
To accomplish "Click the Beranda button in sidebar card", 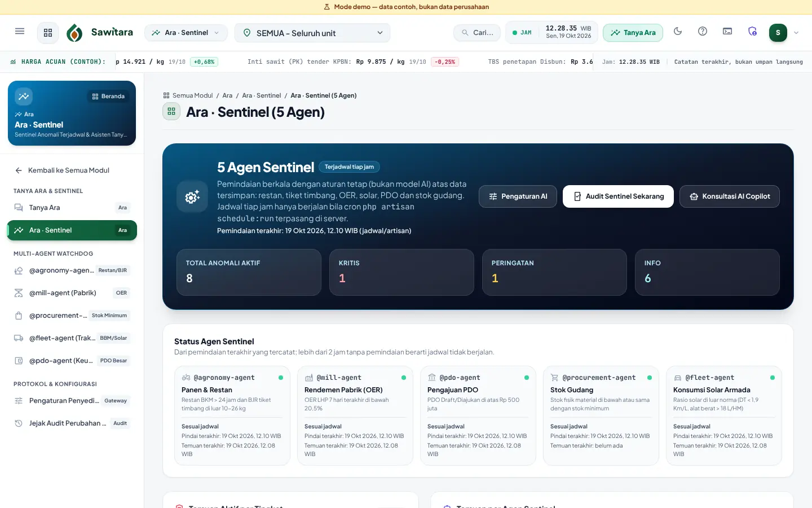I will pyautogui.click(x=108, y=97).
